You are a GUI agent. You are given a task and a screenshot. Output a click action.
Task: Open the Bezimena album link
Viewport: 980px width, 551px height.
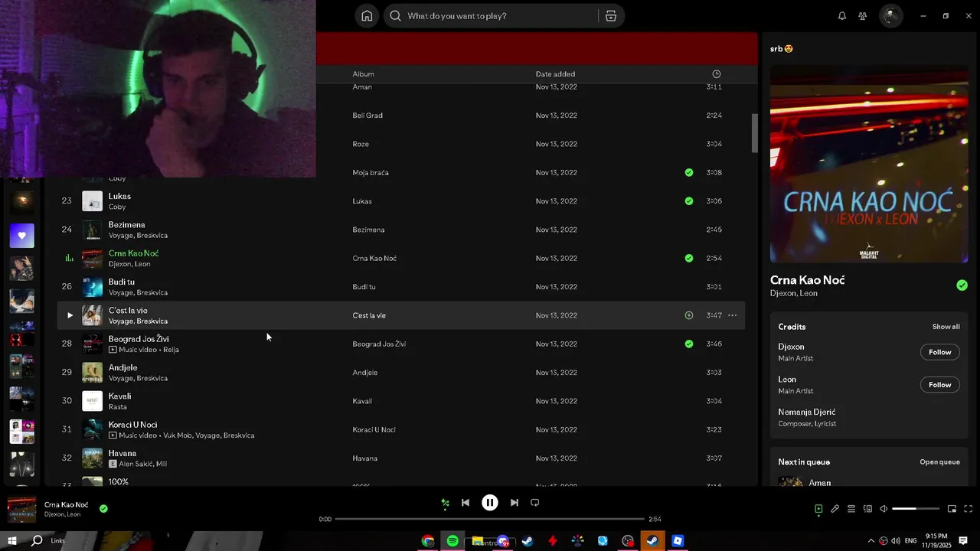(x=368, y=230)
